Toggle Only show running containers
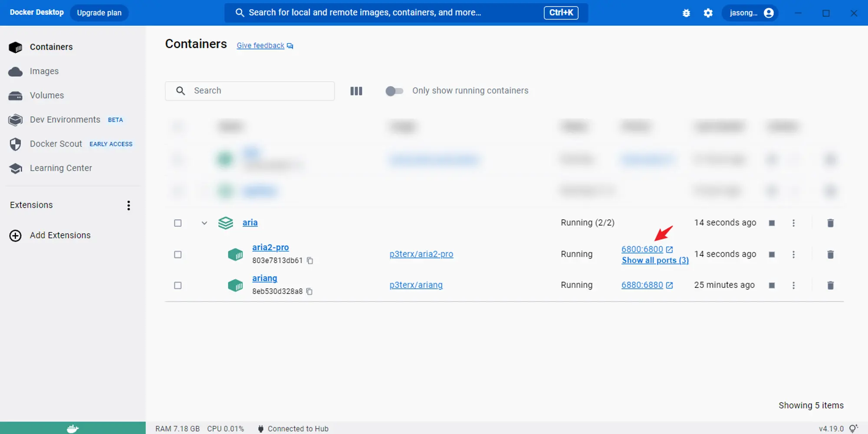Image resolution: width=868 pixels, height=434 pixels. (x=394, y=91)
